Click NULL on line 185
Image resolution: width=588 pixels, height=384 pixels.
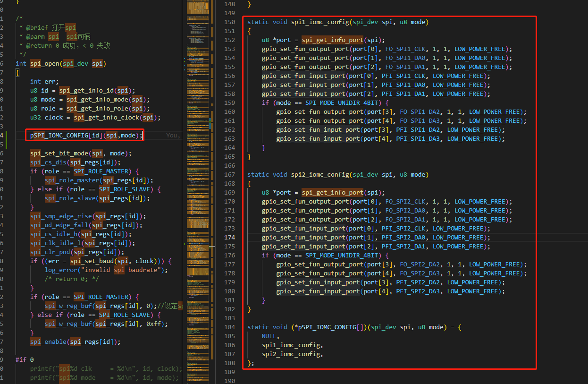269,336
